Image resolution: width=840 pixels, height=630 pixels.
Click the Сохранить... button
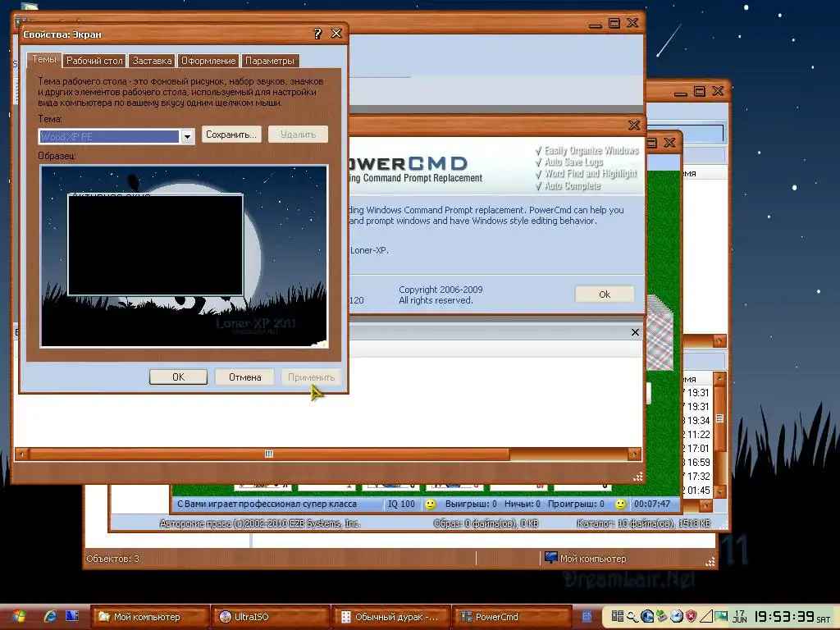[231, 135]
